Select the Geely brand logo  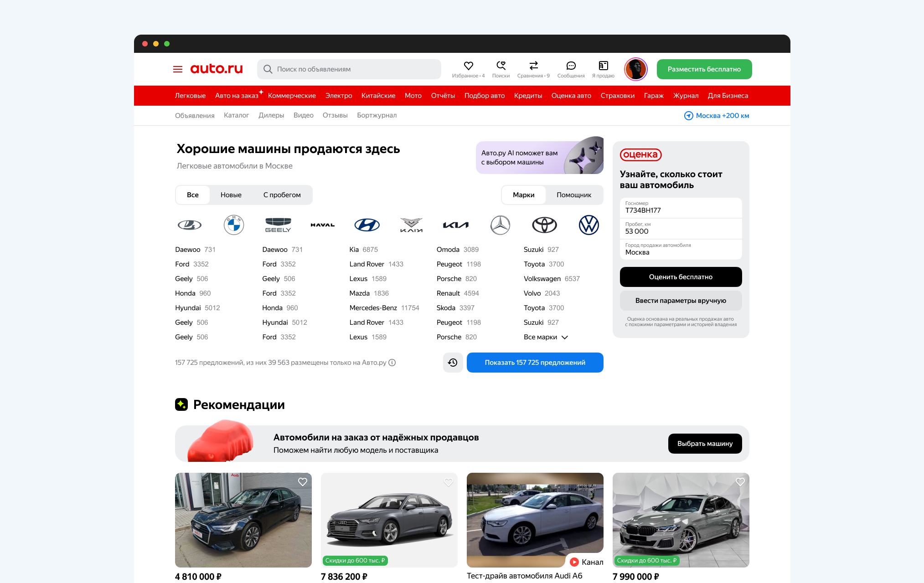[278, 225]
